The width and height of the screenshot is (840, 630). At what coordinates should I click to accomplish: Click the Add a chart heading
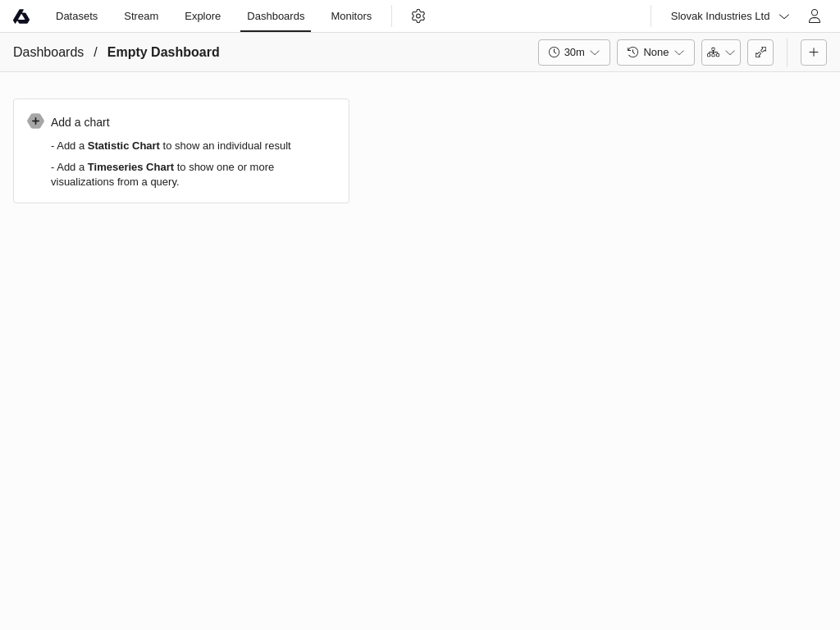[80, 122]
